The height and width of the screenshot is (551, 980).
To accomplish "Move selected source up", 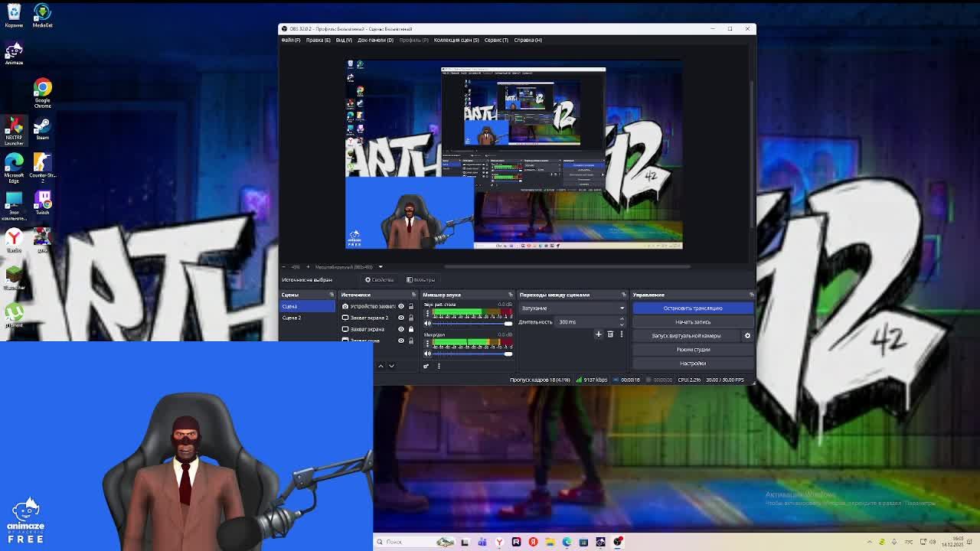I will (x=381, y=366).
